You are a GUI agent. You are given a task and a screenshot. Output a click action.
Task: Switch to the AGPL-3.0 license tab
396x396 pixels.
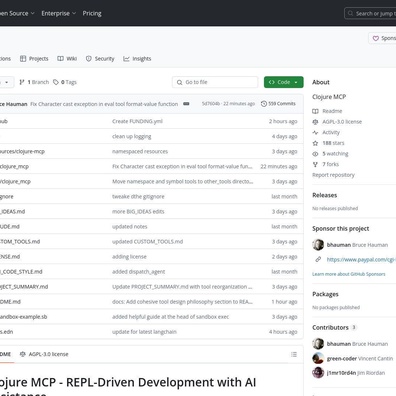click(44, 354)
